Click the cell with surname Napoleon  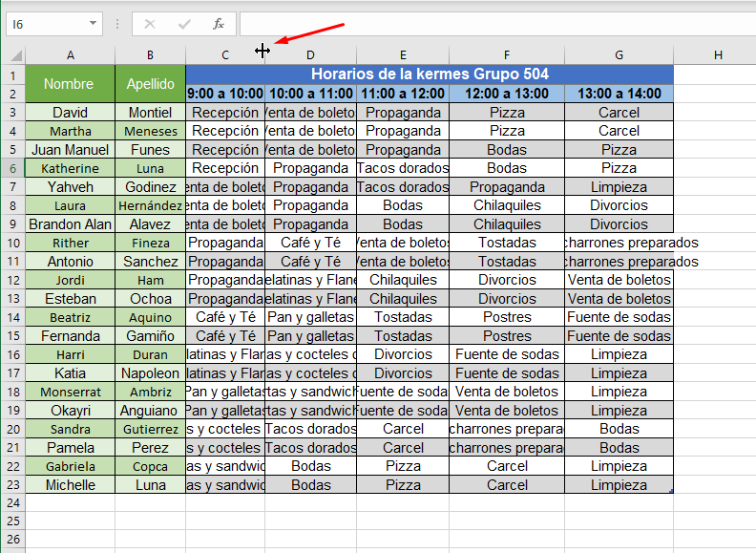tap(151, 373)
